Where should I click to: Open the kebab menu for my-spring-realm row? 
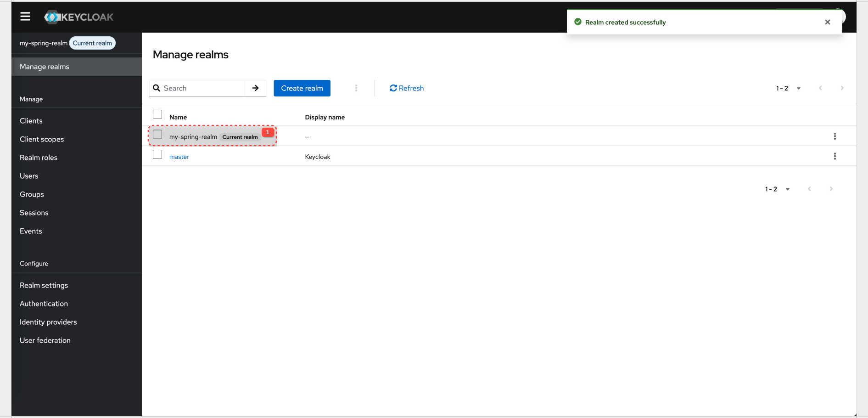click(x=835, y=136)
